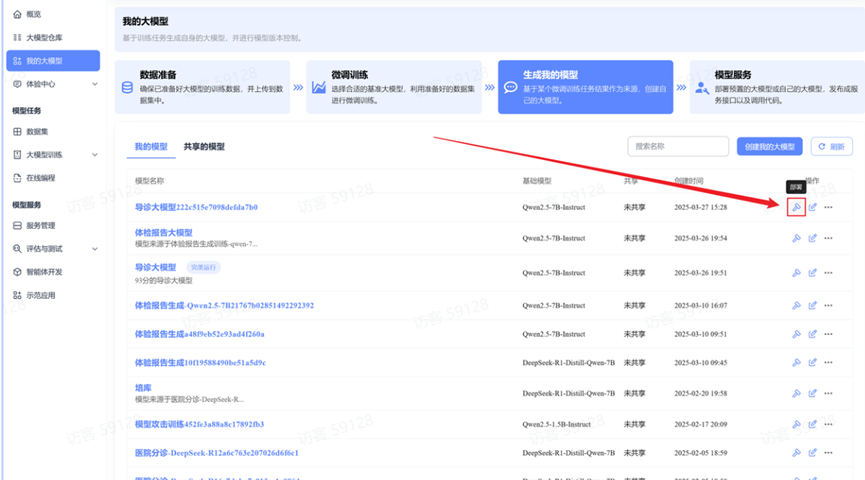
Task: Click the Qwen2.5-1.5B-Instruct base model cell
Action: (x=556, y=424)
